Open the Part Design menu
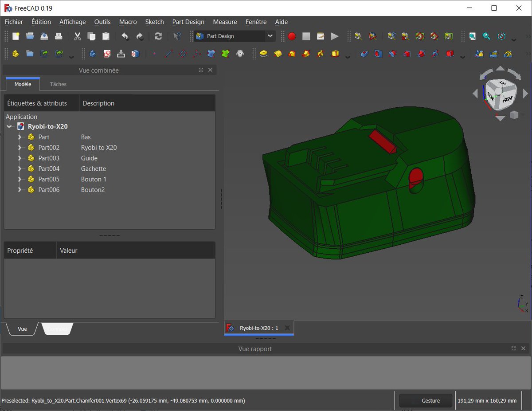This screenshot has width=532, height=411. click(188, 22)
